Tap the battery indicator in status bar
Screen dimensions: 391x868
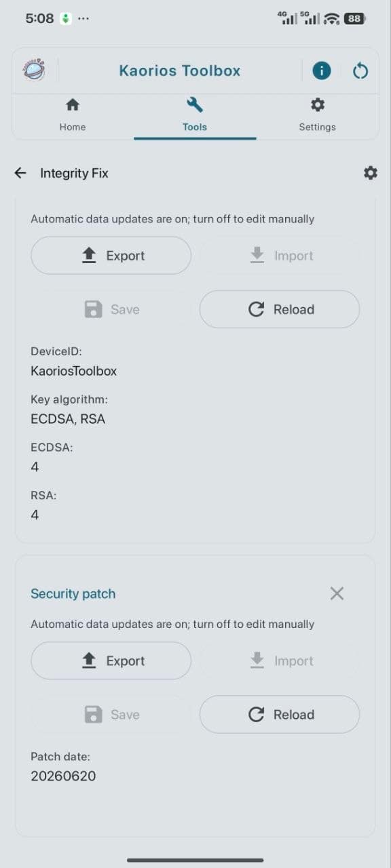[x=354, y=19]
